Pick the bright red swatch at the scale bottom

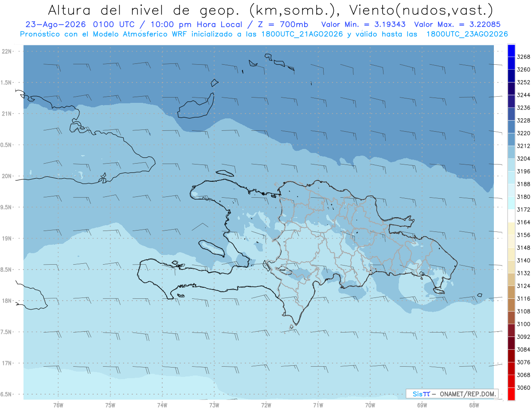[511, 394]
